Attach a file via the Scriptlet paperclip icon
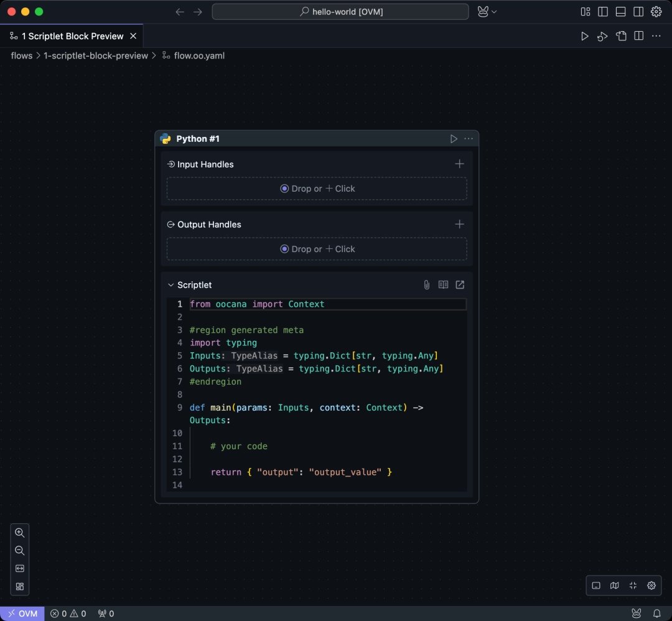Viewport: 672px width, 621px height. pos(426,284)
